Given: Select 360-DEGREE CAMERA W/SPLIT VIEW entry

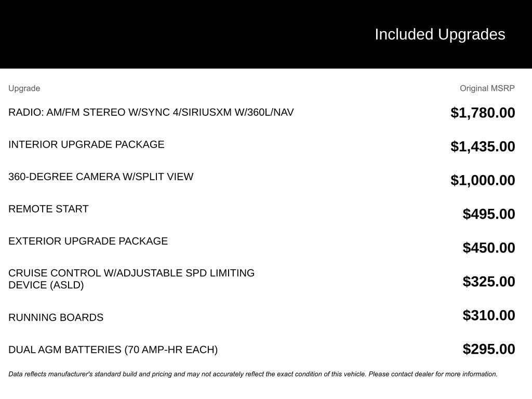Looking at the screenshot, I should [x=101, y=177].
